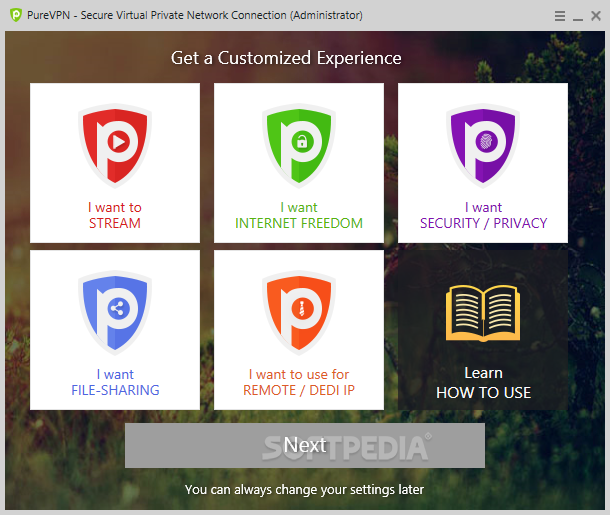Click the green Internet Freedom shield icon
610x515 pixels.
[299, 145]
